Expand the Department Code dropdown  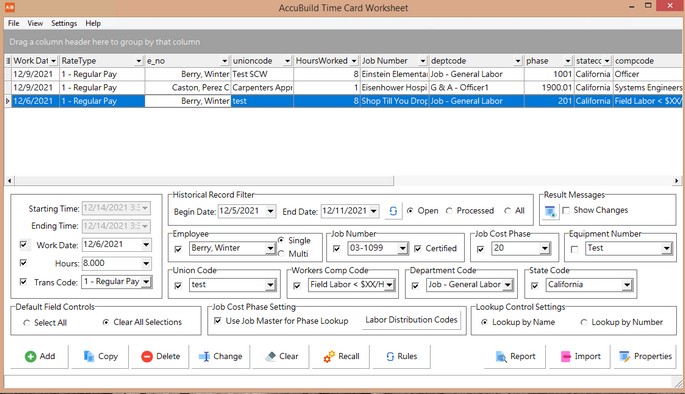(x=508, y=285)
